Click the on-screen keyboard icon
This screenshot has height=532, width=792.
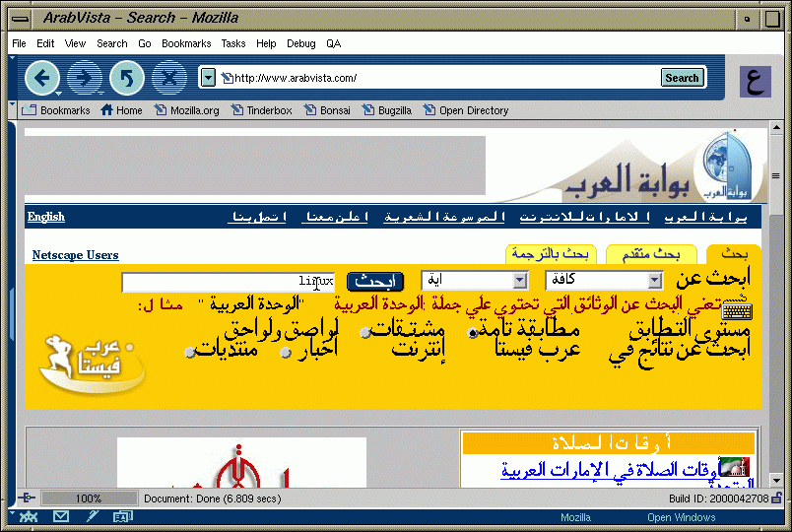coord(737,310)
